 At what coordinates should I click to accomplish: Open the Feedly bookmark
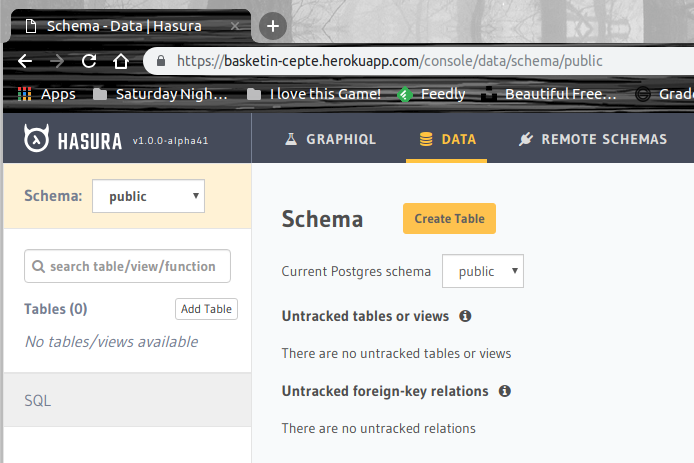click(430, 94)
